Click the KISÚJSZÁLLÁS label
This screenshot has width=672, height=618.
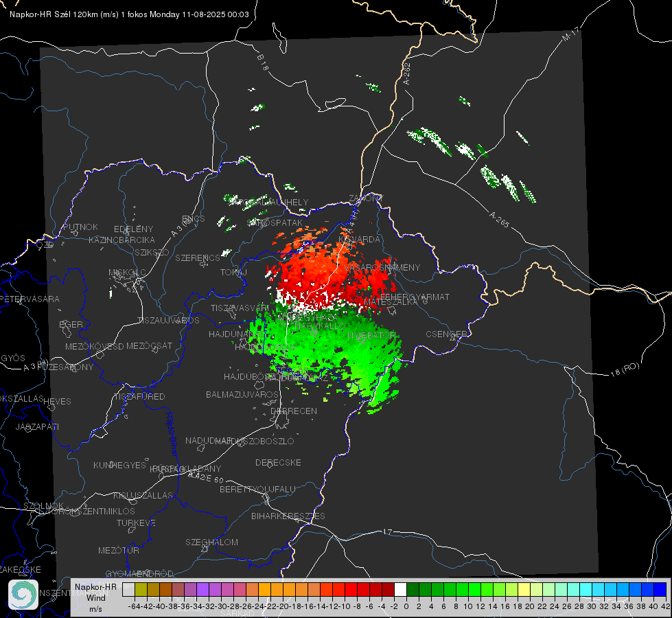(143, 495)
